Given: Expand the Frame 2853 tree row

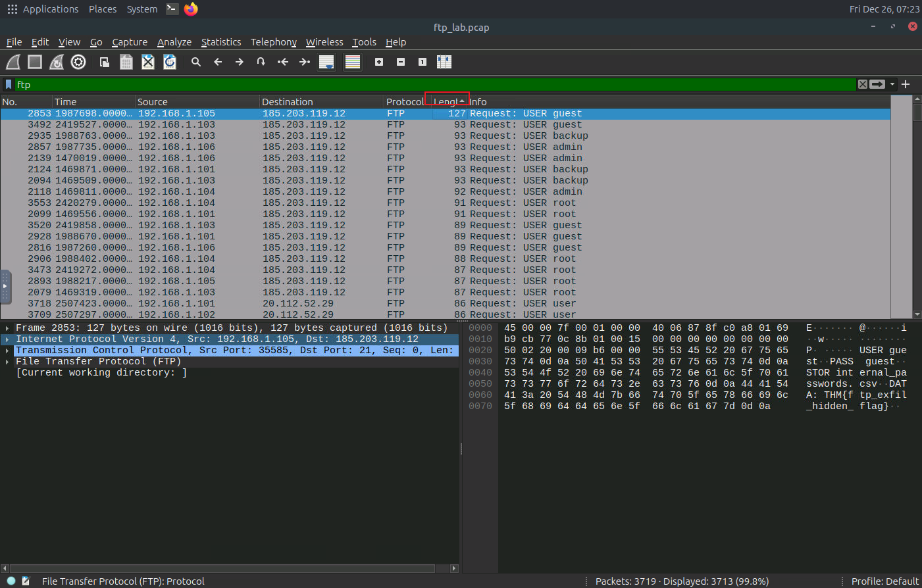Looking at the screenshot, I should point(7,328).
